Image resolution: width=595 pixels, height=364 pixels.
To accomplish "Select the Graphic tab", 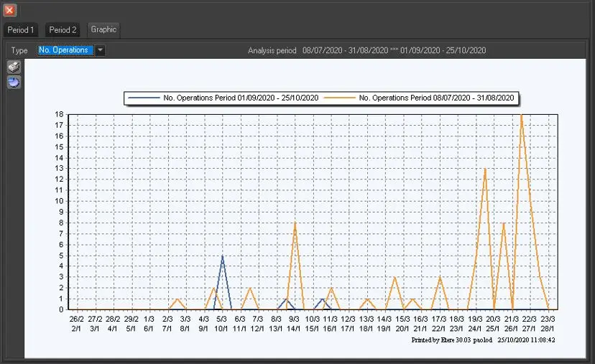I will coord(103,30).
